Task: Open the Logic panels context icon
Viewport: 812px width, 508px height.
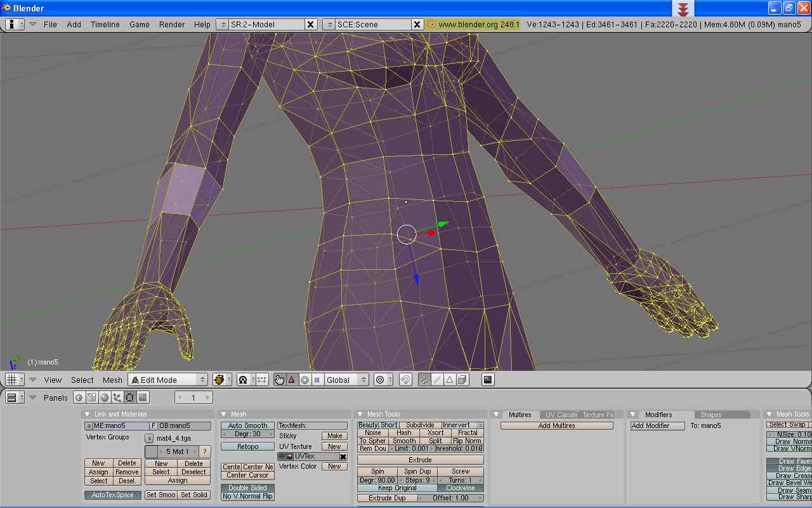Action: (x=79, y=398)
